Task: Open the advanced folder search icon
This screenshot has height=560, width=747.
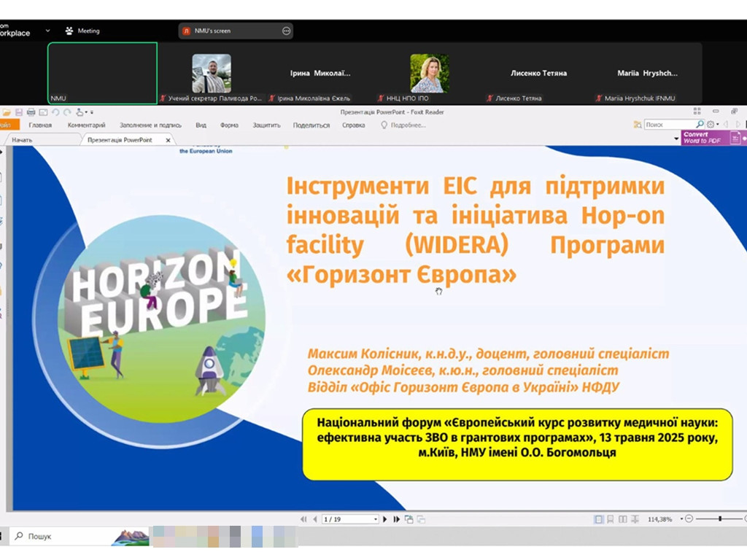Action: 638,124
